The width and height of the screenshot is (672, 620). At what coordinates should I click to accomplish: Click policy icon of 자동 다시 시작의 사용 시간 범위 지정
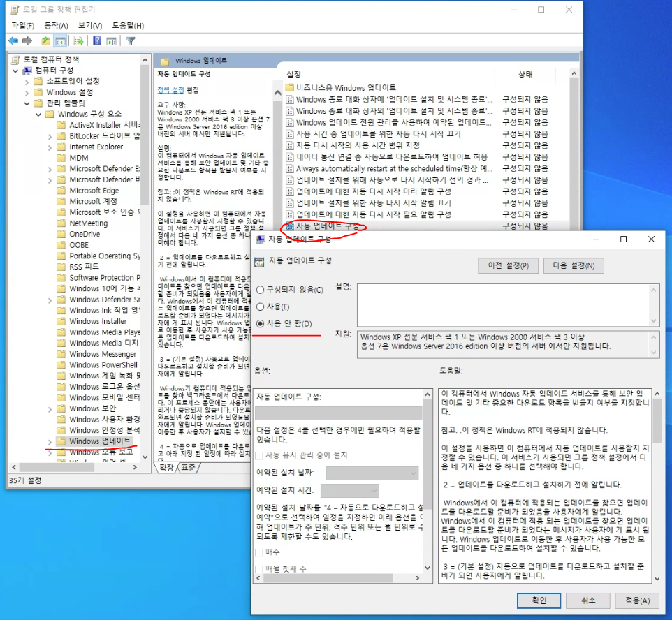point(290,145)
